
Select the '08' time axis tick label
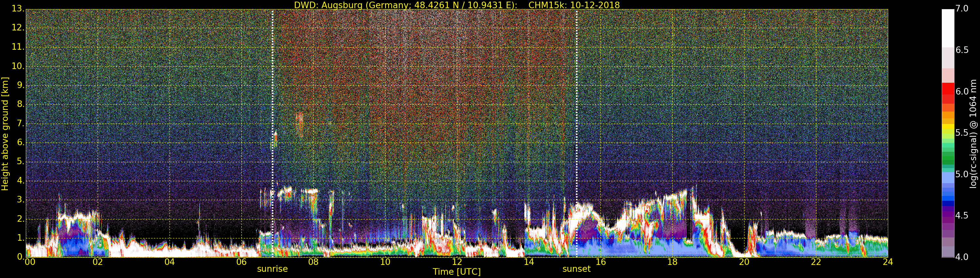(313, 262)
